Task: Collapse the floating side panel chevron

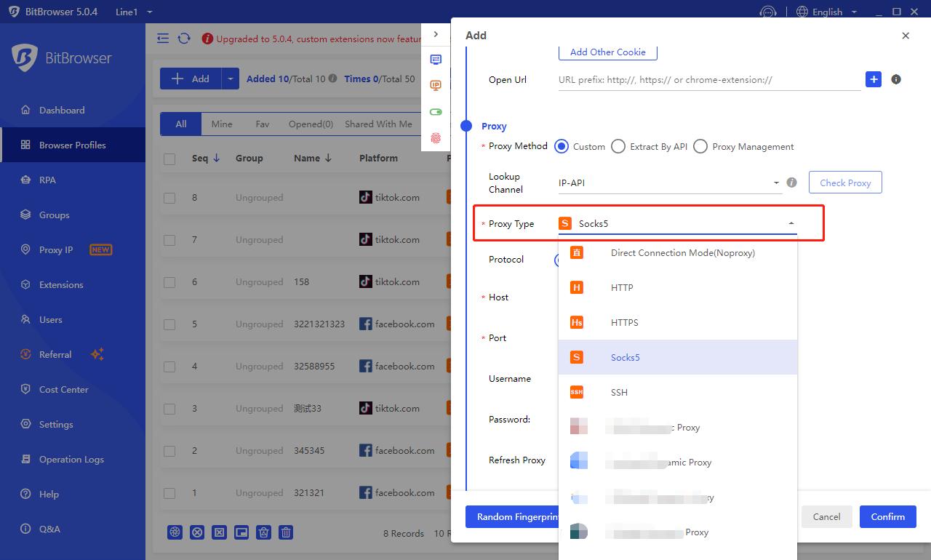Action: (x=436, y=34)
